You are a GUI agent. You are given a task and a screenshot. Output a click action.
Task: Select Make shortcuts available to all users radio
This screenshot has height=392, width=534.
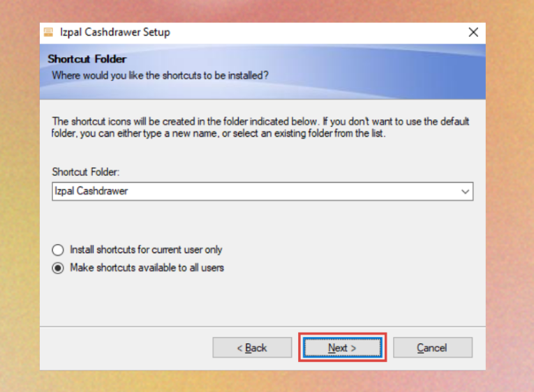click(58, 268)
